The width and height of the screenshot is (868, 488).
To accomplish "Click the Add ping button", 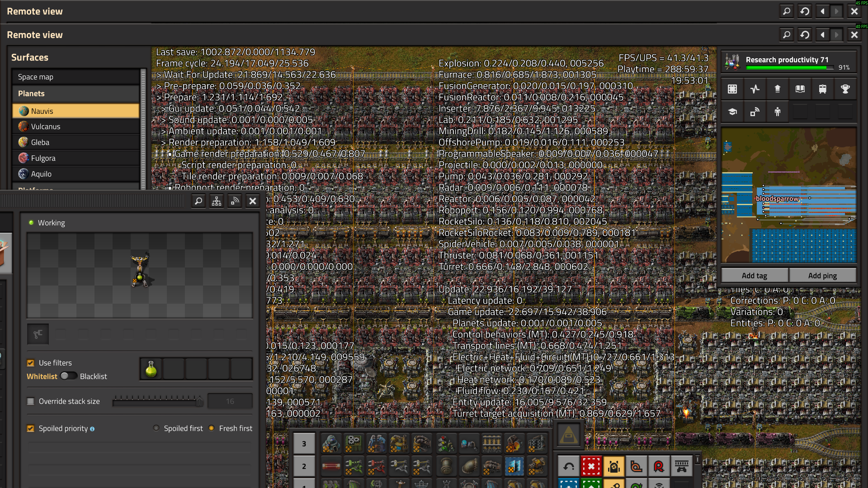I will pos(822,275).
